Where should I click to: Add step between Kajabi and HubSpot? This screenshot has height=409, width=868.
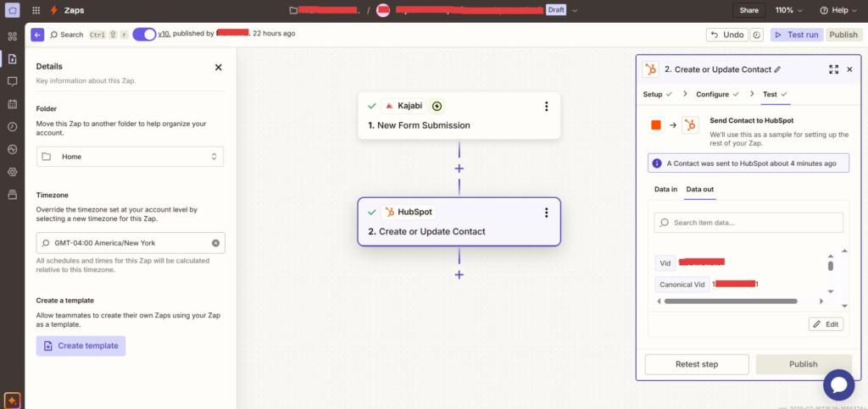click(x=459, y=169)
